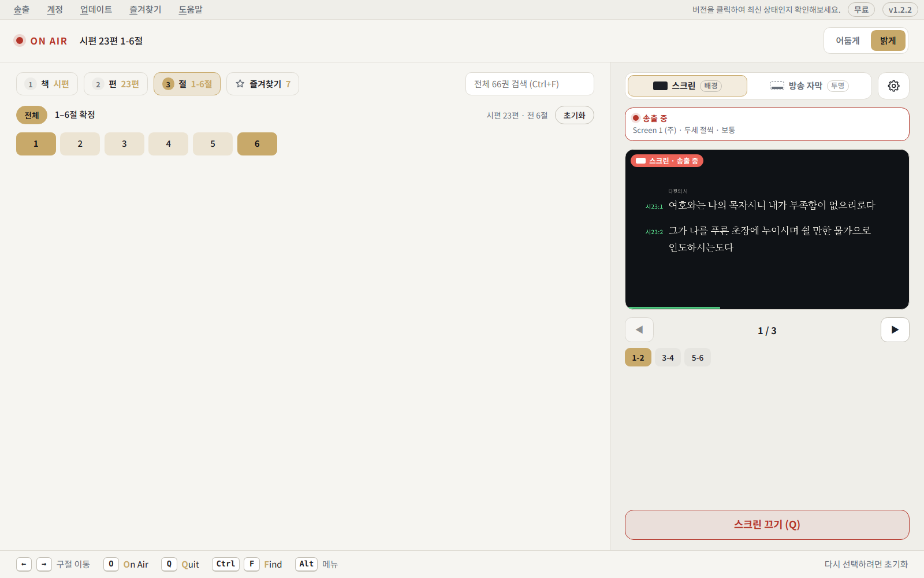Click the 시편 23편 · 전 6절 text
Viewport: 924px width, 578px height.
pos(517,116)
